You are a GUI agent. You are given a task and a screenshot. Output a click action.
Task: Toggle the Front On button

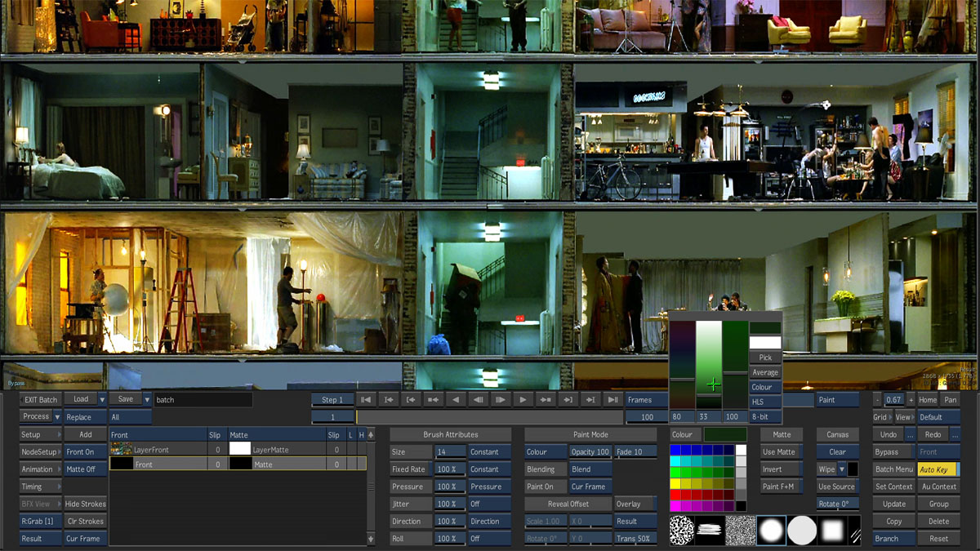[x=85, y=452]
